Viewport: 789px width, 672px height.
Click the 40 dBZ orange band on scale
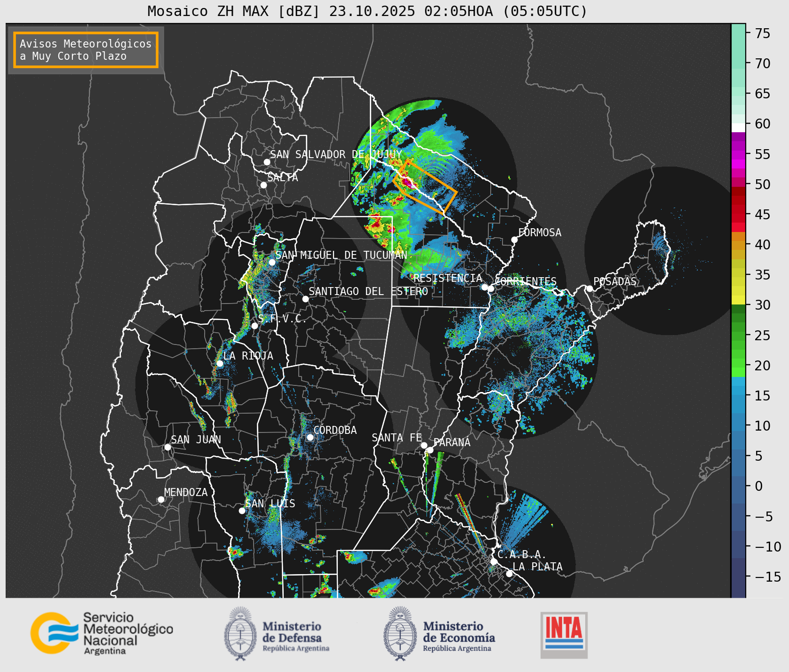738,244
